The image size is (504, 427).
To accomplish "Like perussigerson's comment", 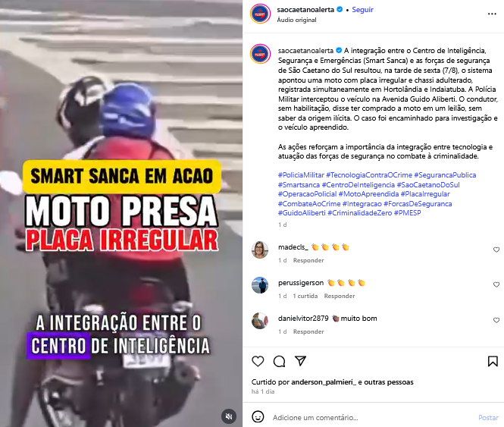I will 496,284.
